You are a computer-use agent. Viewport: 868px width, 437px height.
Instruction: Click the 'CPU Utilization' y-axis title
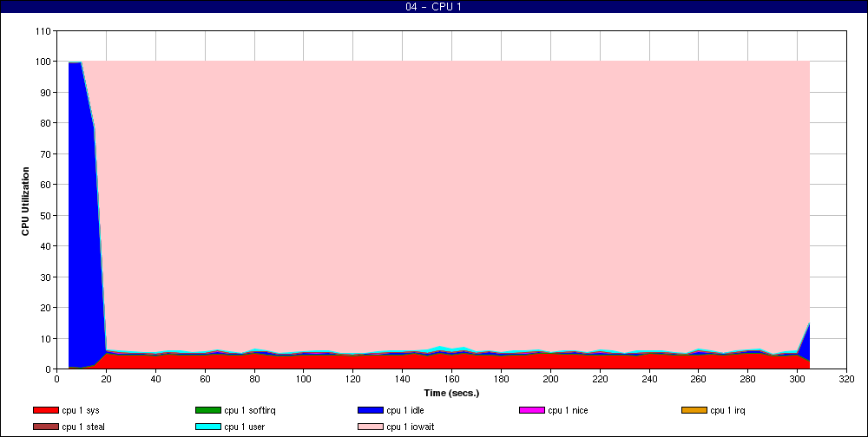(25, 201)
